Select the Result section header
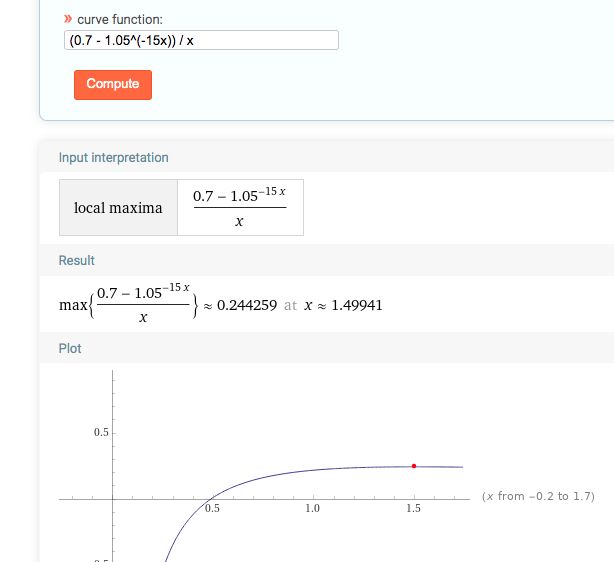 pyautogui.click(x=77, y=260)
